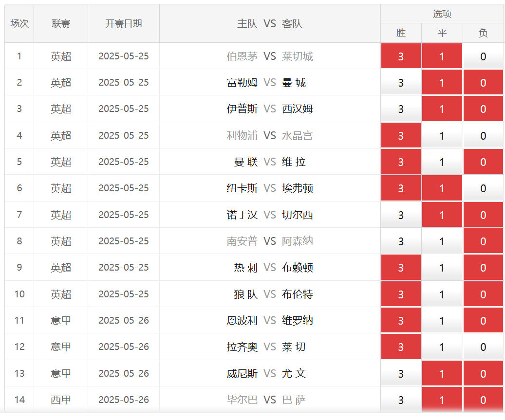Deselect draw (1) for 毕尔巴 VS 巴萨
Image resolution: width=505 pixels, height=420 pixels.
[x=442, y=400]
